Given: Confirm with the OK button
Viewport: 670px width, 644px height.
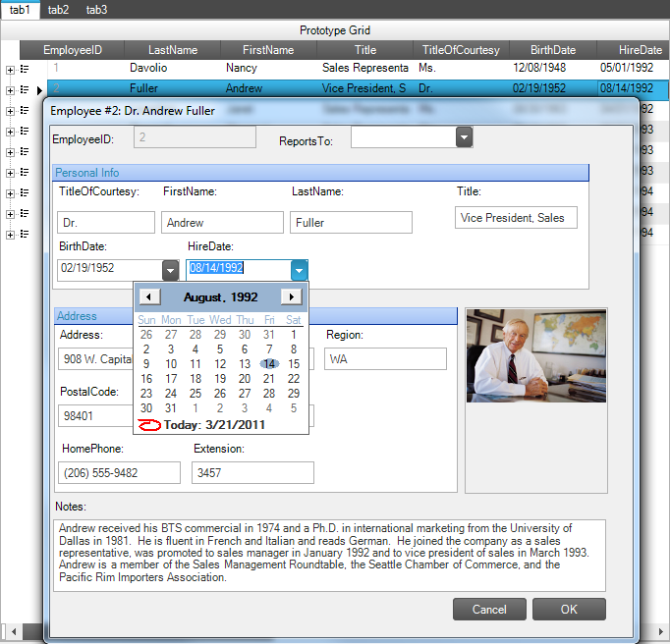Looking at the screenshot, I should [x=569, y=609].
